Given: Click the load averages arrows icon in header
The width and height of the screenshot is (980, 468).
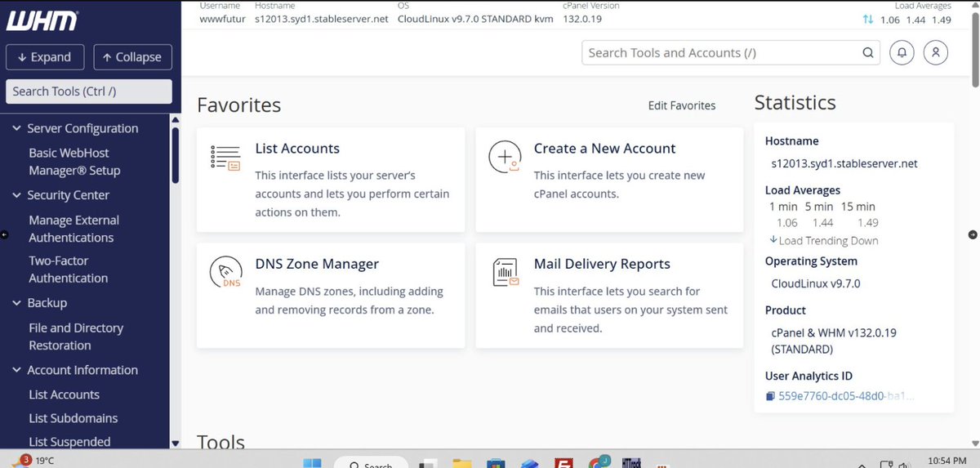Looking at the screenshot, I should pyautogui.click(x=867, y=20).
